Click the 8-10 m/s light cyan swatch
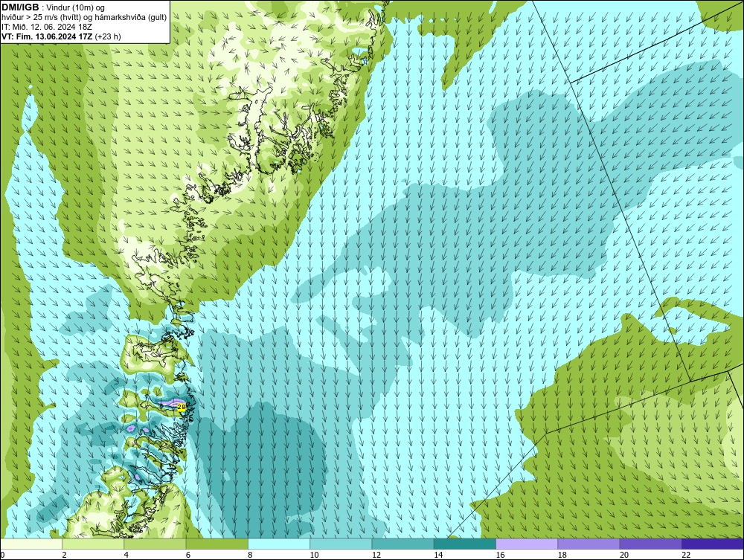Image resolution: width=744 pixels, height=560 pixels. pos(279,544)
